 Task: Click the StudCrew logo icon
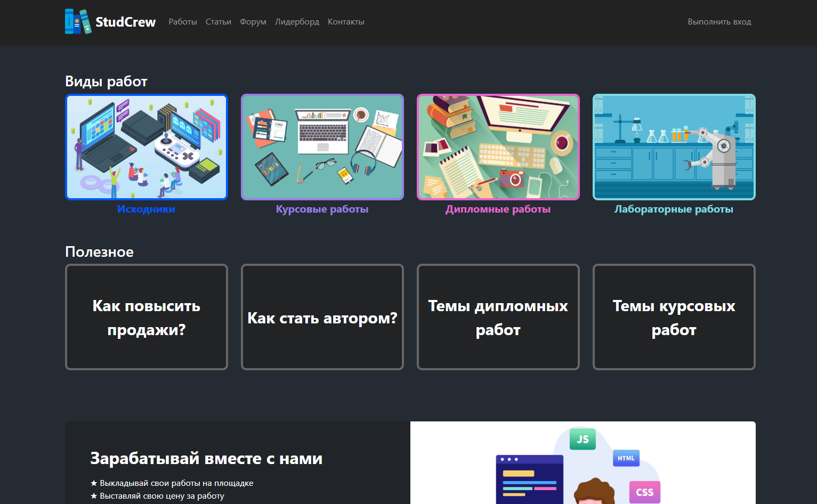76,22
